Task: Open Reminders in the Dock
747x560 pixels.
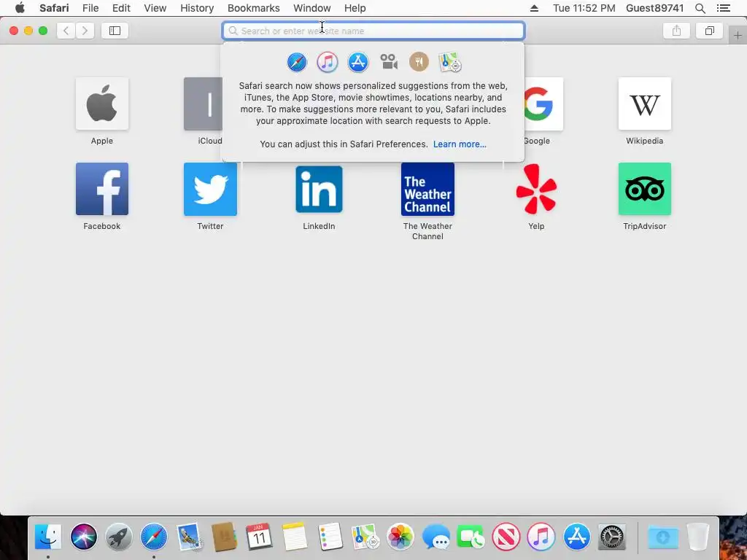Action: [x=330, y=537]
